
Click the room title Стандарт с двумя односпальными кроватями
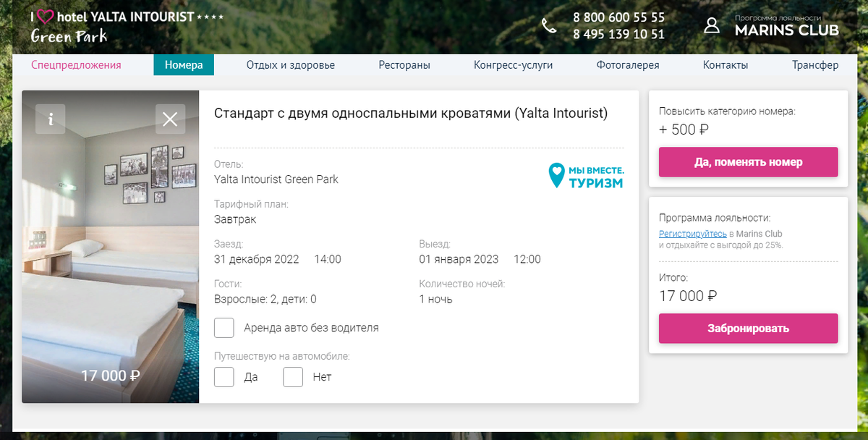click(x=411, y=114)
